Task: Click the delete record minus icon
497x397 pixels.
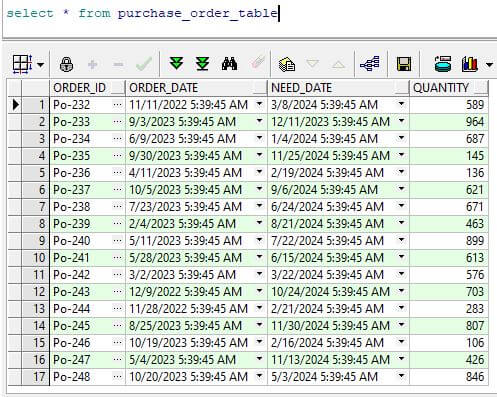Action: click(118, 64)
